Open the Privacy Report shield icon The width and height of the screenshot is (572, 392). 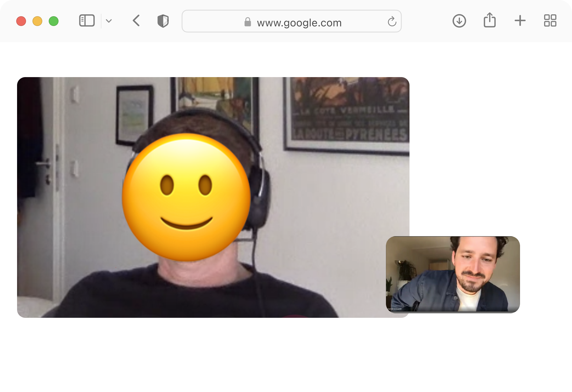click(163, 21)
